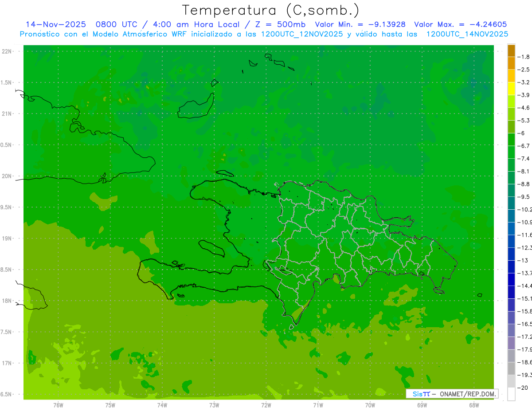Screen dimensions: 532x411
Task: Click the "19N" latitude label
Action: click(7, 239)
